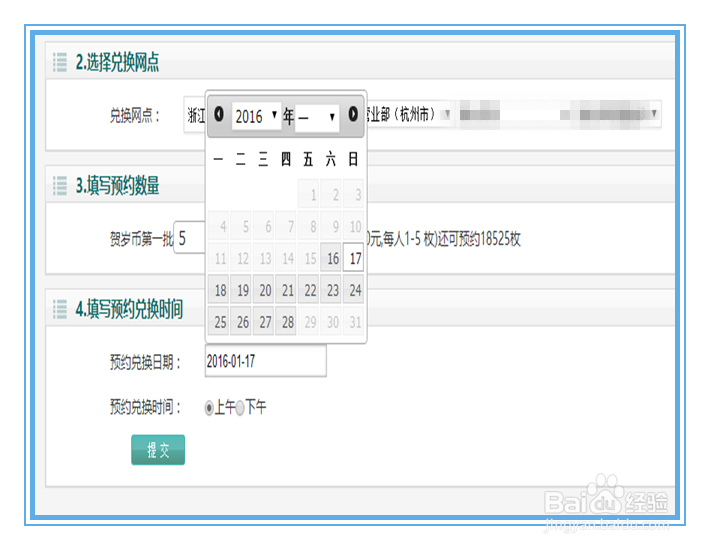Select day 19 in the calendar

point(243,290)
